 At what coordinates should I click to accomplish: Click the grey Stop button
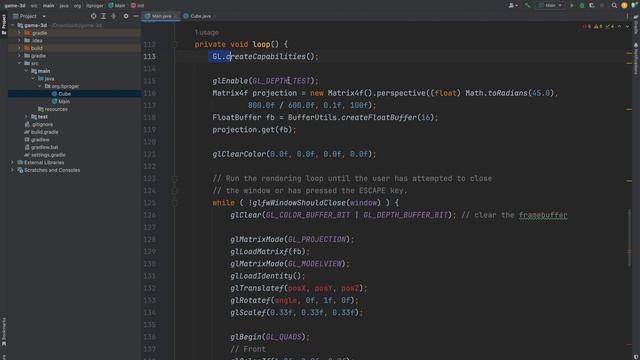click(602, 6)
